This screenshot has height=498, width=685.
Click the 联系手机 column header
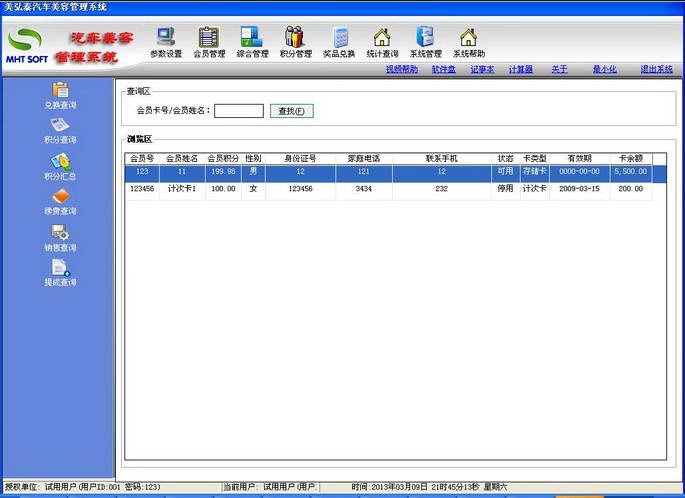point(442,159)
